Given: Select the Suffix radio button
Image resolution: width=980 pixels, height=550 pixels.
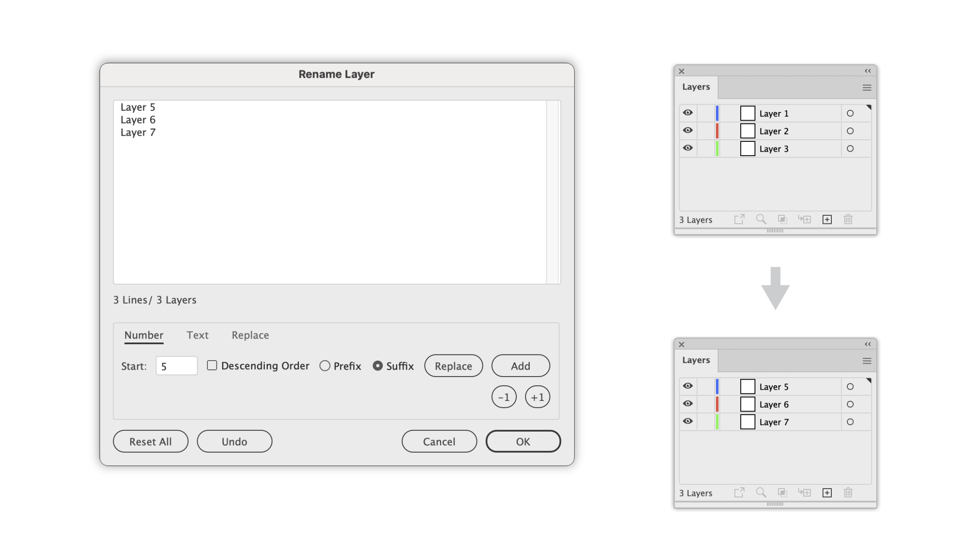Looking at the screenshot, I should (377, 365).
